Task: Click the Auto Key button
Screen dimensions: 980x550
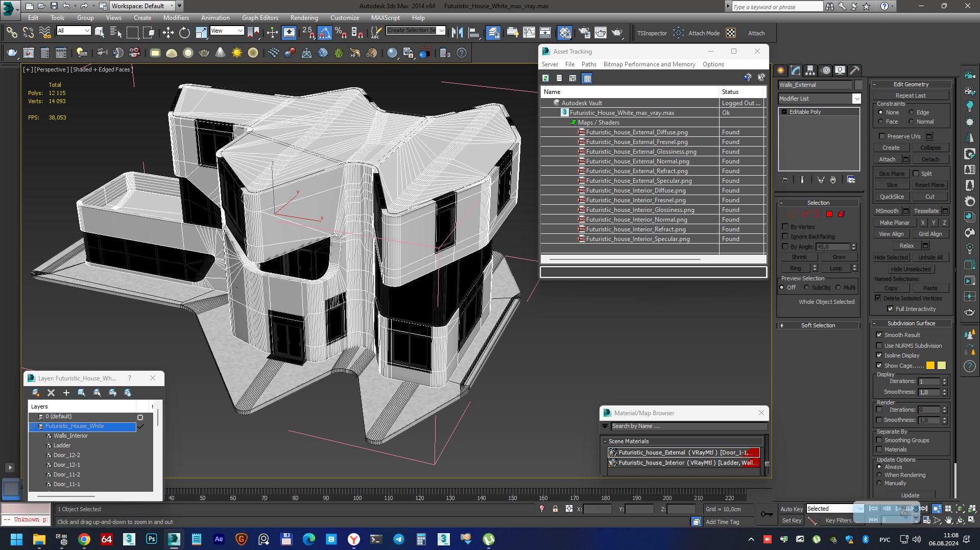Action: [791, 509]
